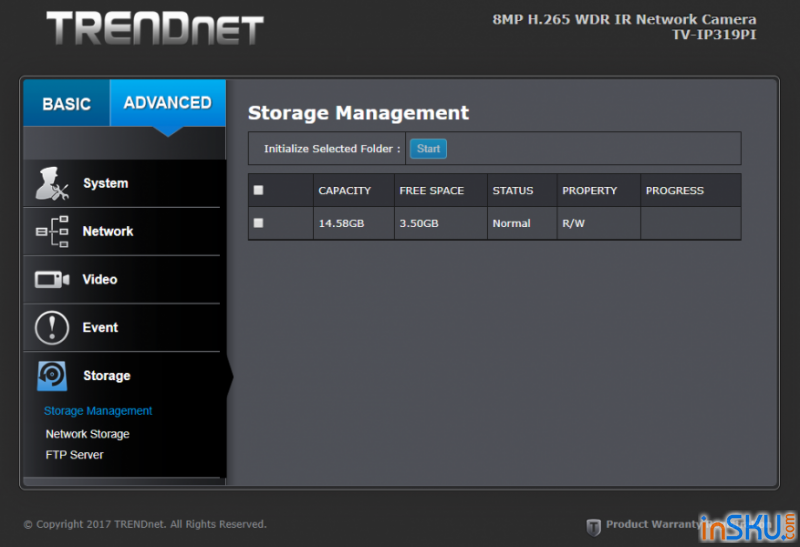
Task: Open the System menu section
Action: tap(121, 183)
